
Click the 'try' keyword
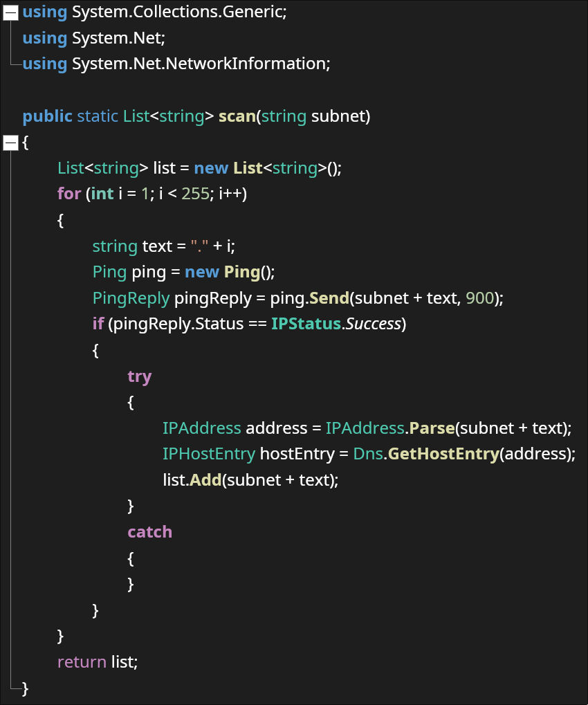(x=139, y=377)
